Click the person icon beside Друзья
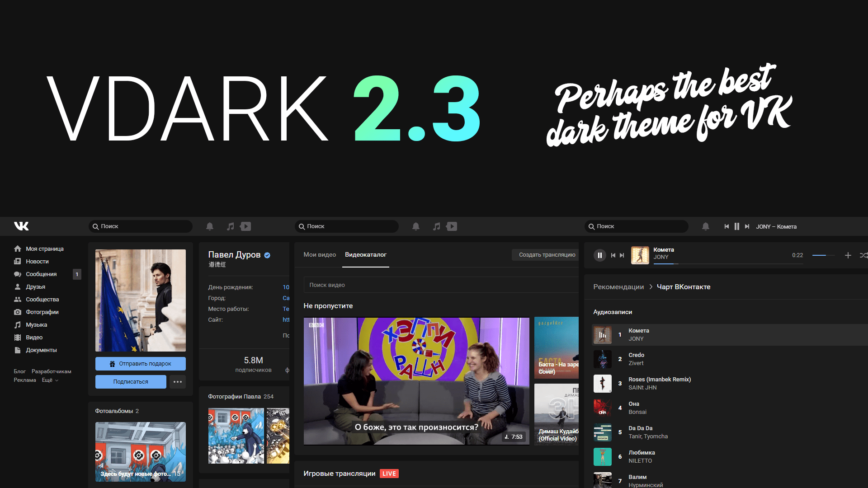868x488 pixels. (18, 286)
